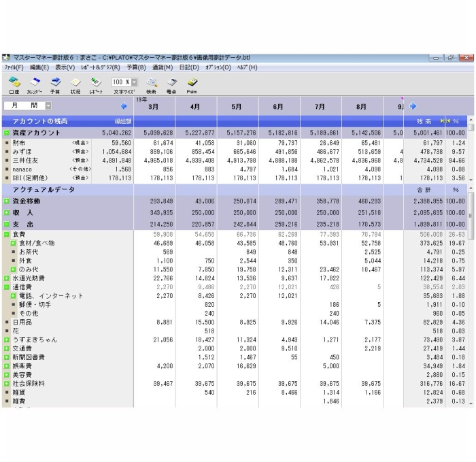Open the 電卓 calculator toolbar icon

171,85
